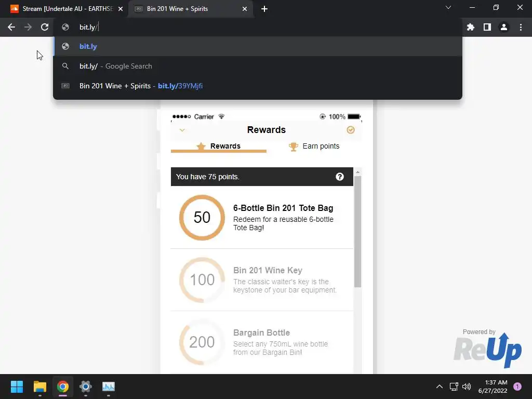Click the 'You have 75 points.' text
The image size is (532, 399).
click(208, 177)
